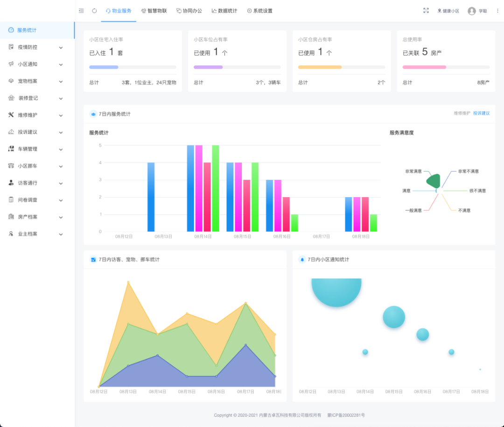Click the 小区挪车 car icon
This screenshot has width=504, height=427.
point(11,166)
